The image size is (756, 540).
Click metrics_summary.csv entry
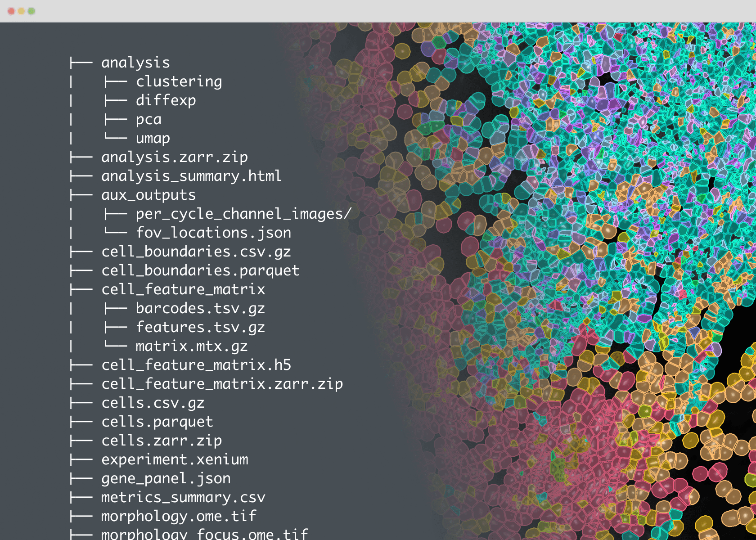183,497
